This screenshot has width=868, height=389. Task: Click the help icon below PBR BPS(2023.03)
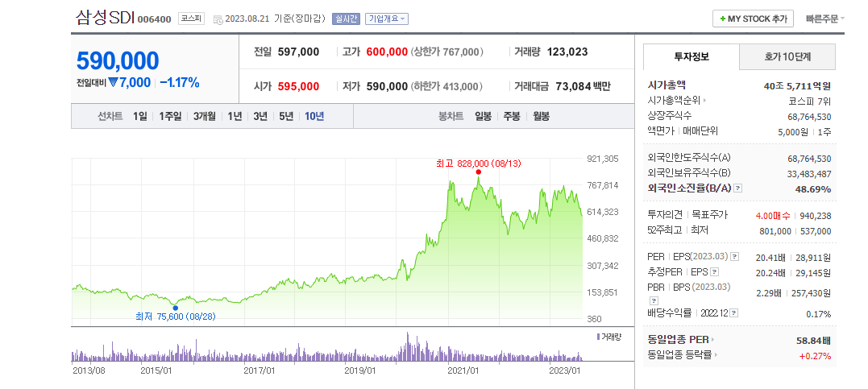(x=653, y=300)
